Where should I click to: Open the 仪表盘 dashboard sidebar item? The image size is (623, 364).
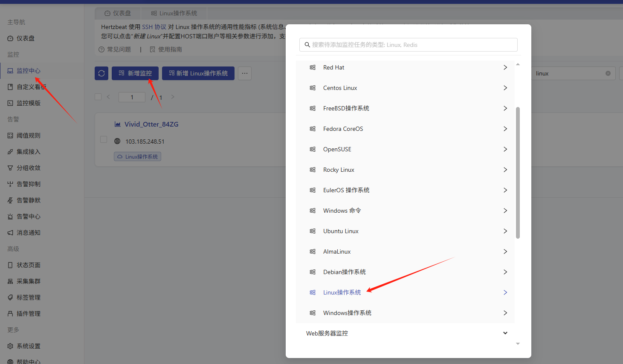pos(26,38)
